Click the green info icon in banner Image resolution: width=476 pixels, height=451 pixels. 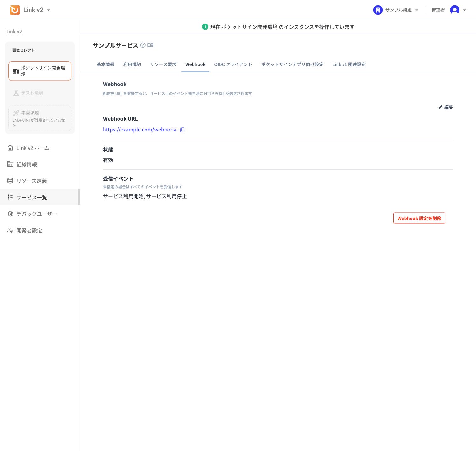tap(205, 27)
